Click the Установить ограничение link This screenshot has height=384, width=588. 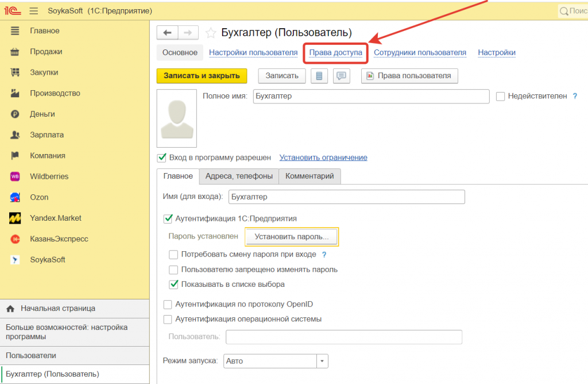323,158
